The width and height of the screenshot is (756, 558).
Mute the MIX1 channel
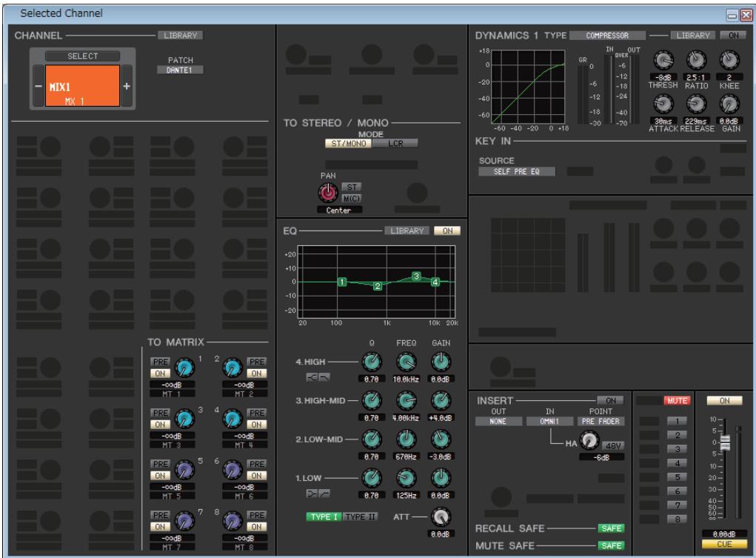(x=677, y=401)
